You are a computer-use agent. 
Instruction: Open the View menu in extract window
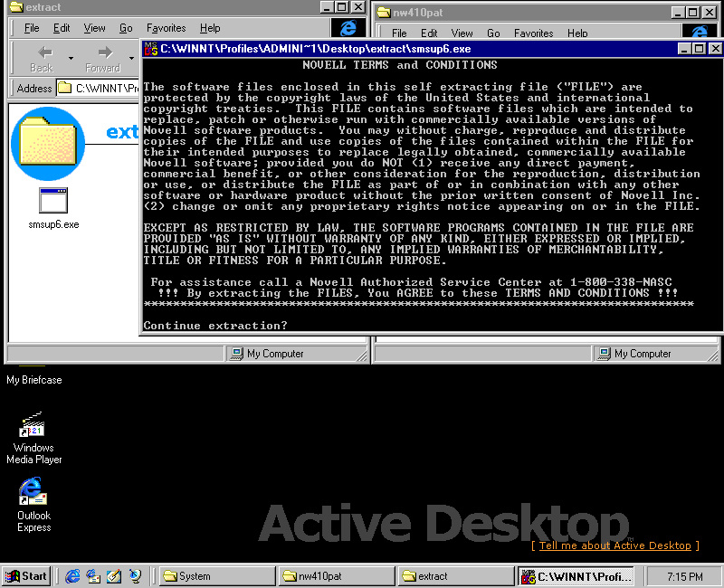[95, 28]
